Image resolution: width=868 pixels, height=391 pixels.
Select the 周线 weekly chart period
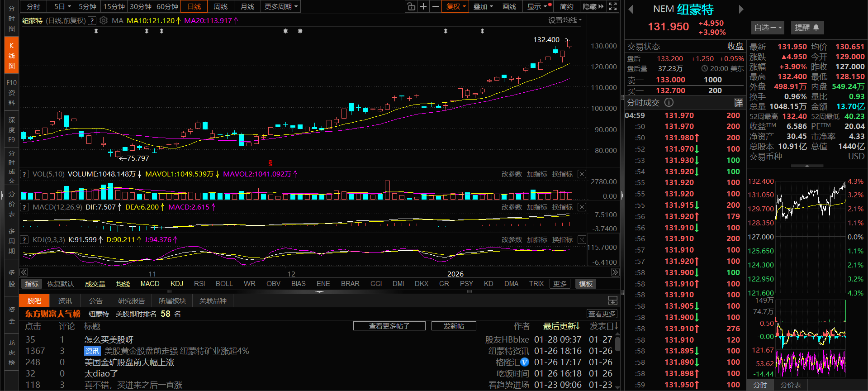point(221,6)
